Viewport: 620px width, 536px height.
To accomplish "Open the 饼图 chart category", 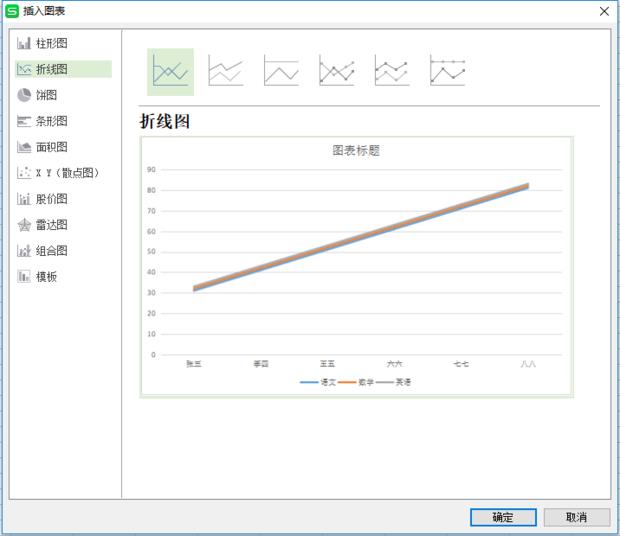I will click(x=46, y=95).
